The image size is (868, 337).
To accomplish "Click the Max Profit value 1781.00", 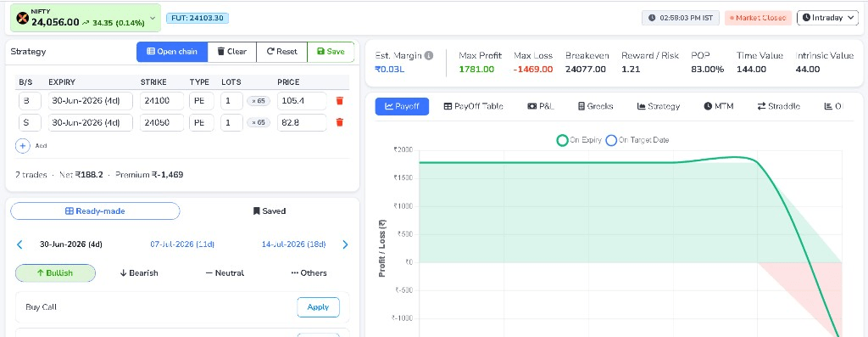I will click(x=476, y=70).
